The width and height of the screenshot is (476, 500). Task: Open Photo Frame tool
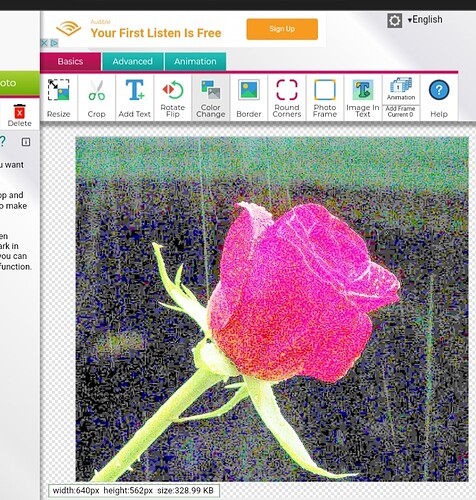point(325,98)
